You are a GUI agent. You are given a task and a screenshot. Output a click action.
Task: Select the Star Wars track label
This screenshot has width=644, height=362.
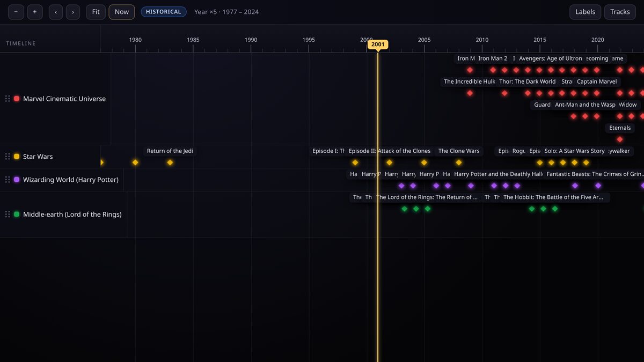click(38, 157)
